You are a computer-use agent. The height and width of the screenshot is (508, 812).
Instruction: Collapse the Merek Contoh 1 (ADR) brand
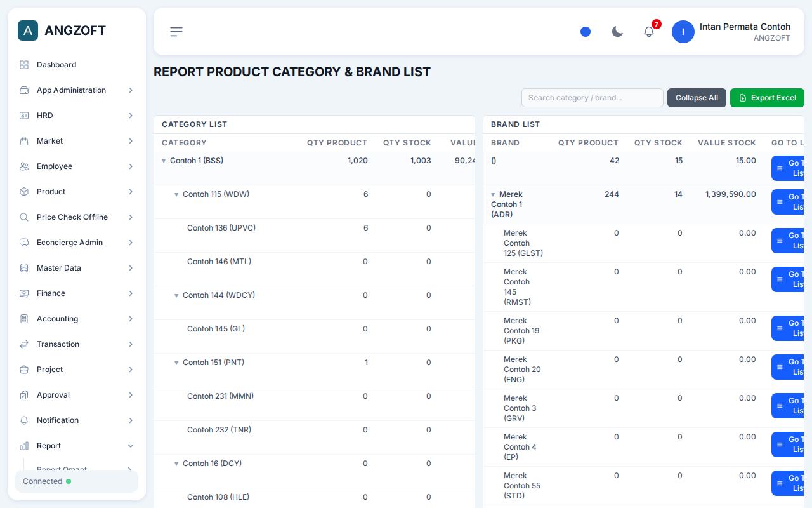493,195
